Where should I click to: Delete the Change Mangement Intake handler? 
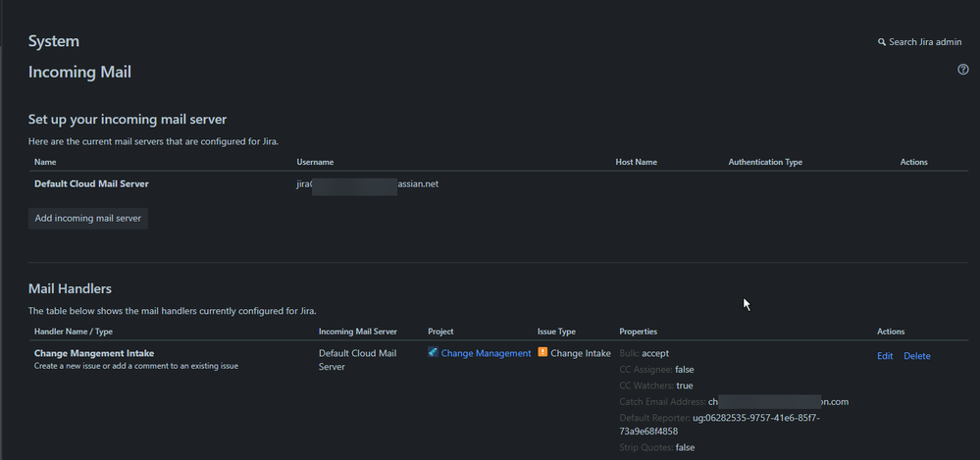(x=917, y=356)
